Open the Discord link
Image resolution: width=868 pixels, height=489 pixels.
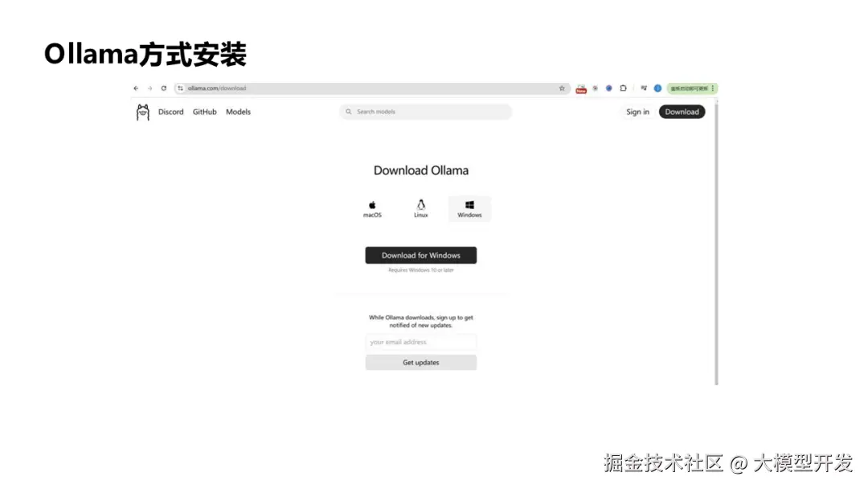point(170,112)
